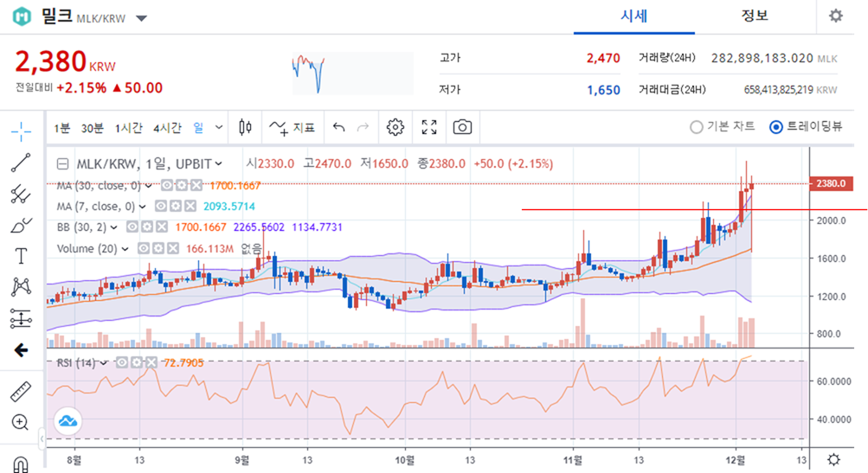The width and height of the screenshot is (868, 473).
Task: Open Volume (20) settings gear
Action: 158,248
